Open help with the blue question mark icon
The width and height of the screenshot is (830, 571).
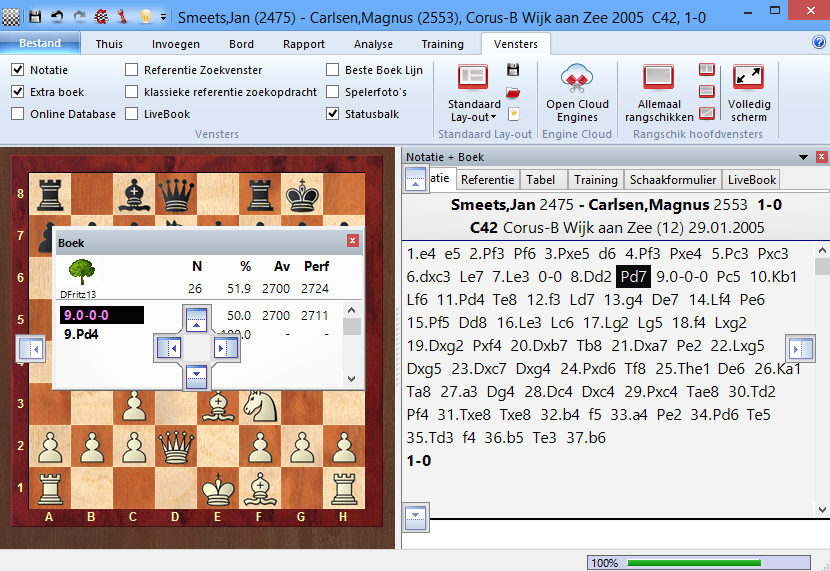[x=818, y=42]
